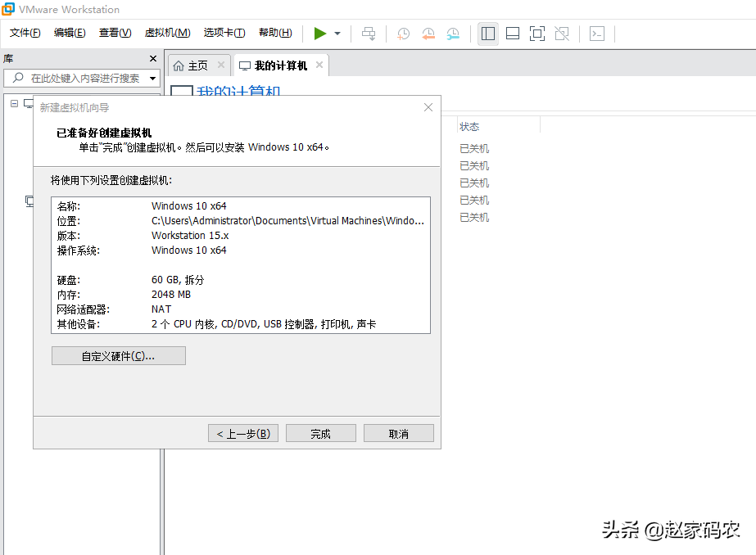Click the last 已关机 status entry
The width and height of the screenshot is (756, 555).
click(x=474, y=217)
